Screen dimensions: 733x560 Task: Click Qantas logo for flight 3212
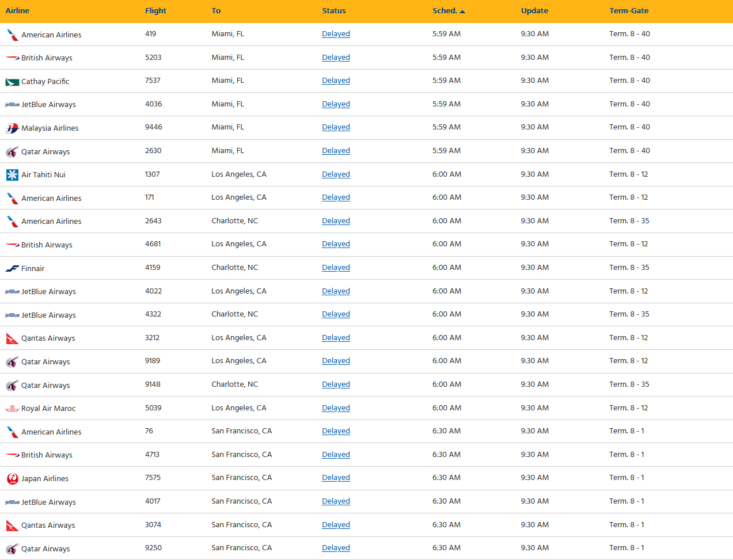(x=12, y=338)
